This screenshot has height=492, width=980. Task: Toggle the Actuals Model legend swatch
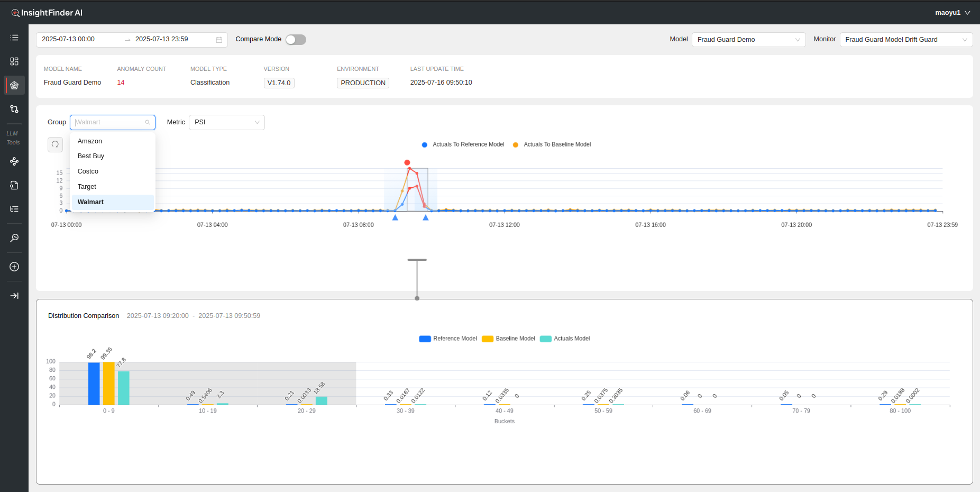tap(545, 339)
